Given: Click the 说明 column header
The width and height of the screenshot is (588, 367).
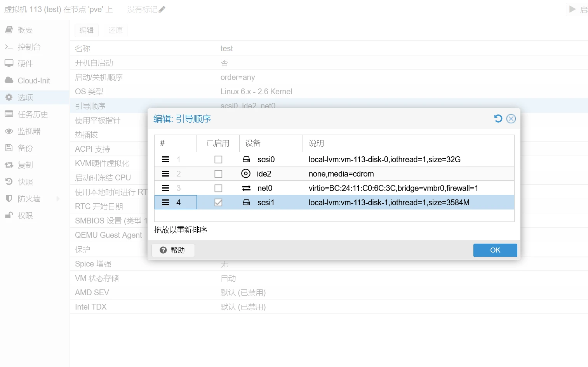Looking at the screenshot, I should point(409,143).
